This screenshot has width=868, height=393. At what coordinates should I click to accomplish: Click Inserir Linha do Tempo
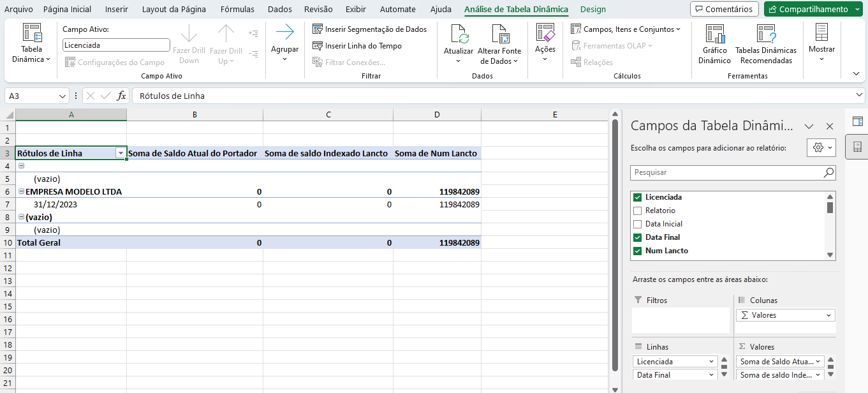point(357,46)
